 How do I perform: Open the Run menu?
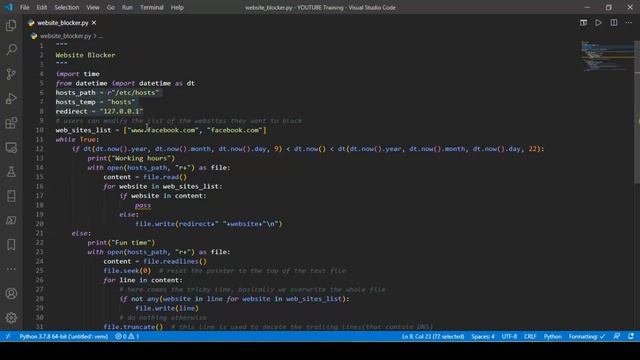coord(127,7)
